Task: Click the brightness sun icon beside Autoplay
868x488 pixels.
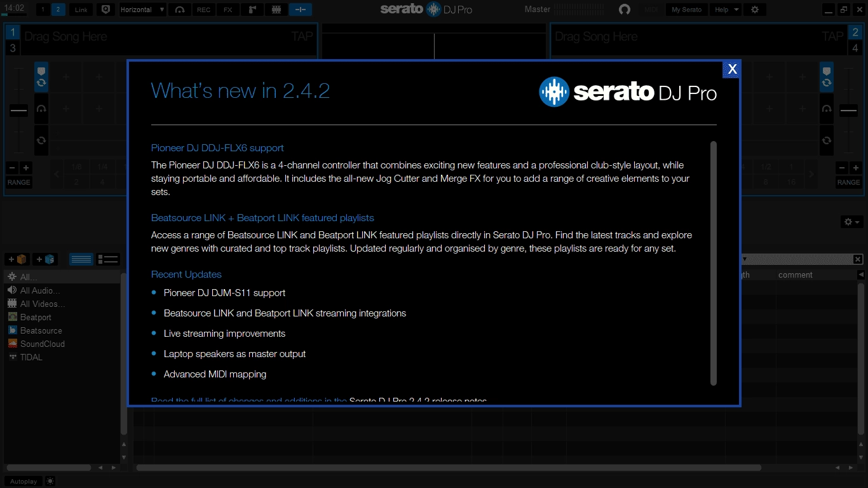Action: [50, 481]
